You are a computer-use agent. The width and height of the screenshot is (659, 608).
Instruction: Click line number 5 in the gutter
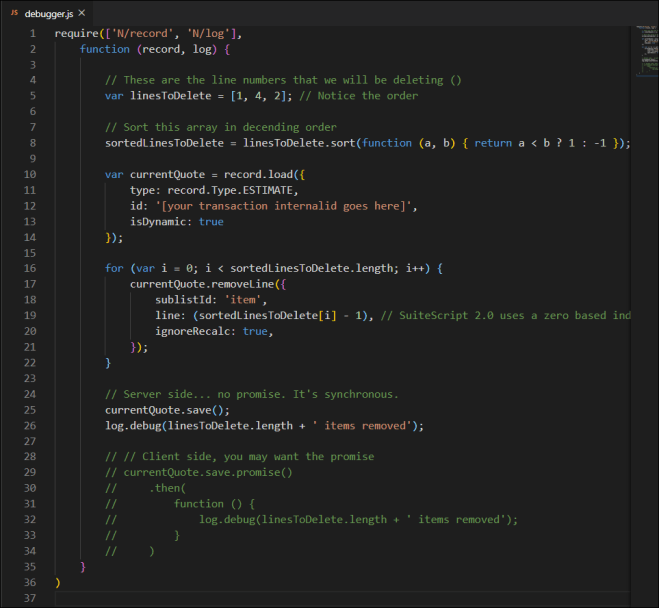tap(33, 96)
